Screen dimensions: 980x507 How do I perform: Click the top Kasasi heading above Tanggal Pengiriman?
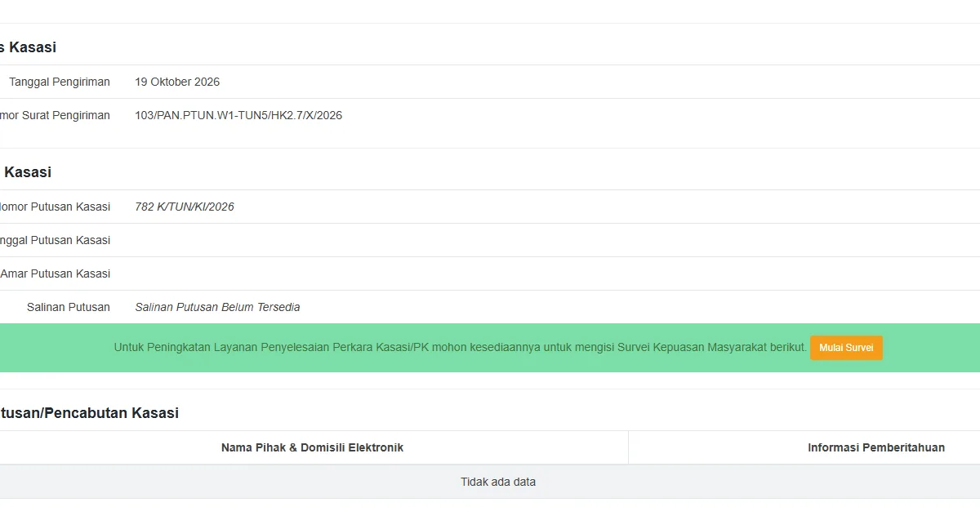28,47
